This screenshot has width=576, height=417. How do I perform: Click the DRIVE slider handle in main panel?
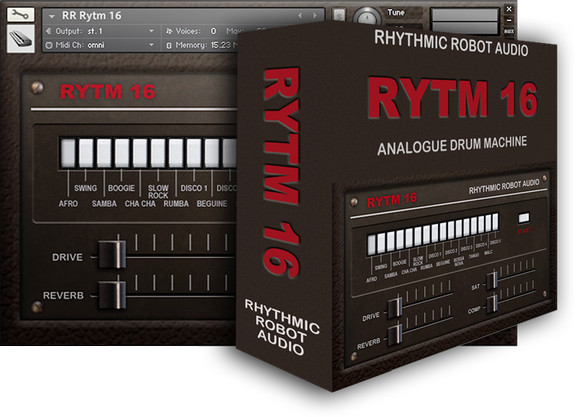[112, 255]
